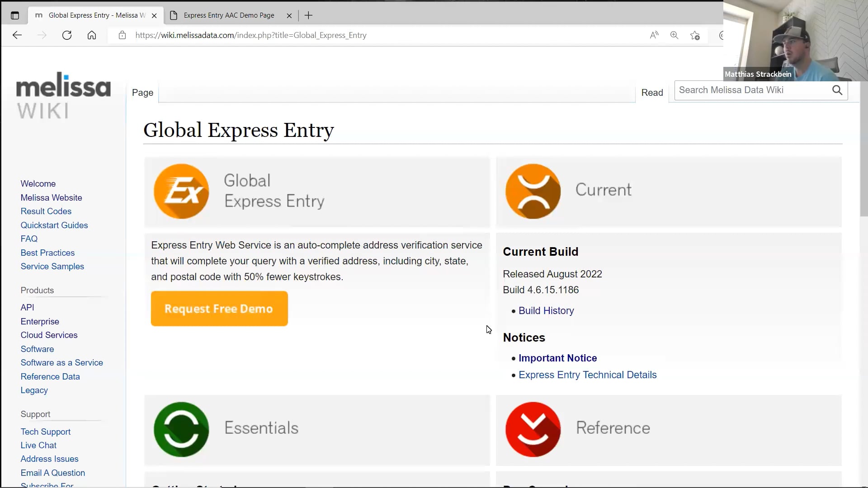The height and width of the screenshot is (488, 868).
Task: Click the wiki search magnifier icon
Action: pos(837,90)
